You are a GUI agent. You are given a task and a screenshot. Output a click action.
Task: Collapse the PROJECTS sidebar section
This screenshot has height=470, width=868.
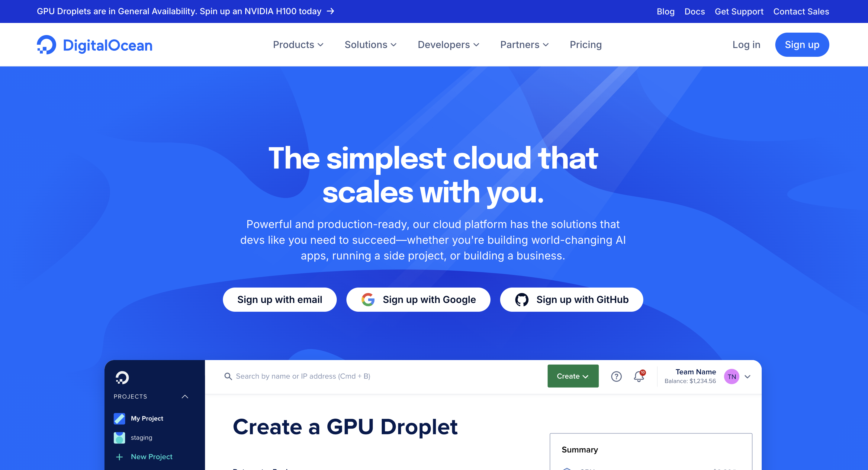tap(186, 397)
